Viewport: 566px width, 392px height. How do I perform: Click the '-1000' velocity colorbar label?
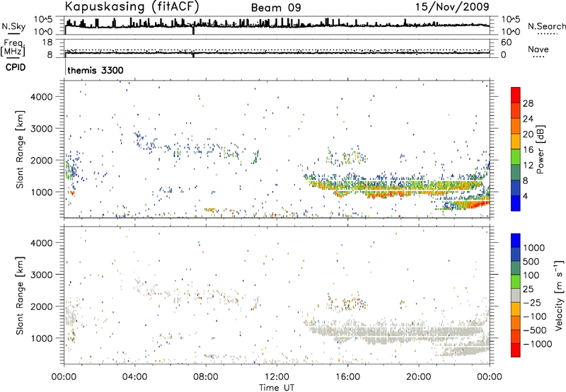point(538,344)
